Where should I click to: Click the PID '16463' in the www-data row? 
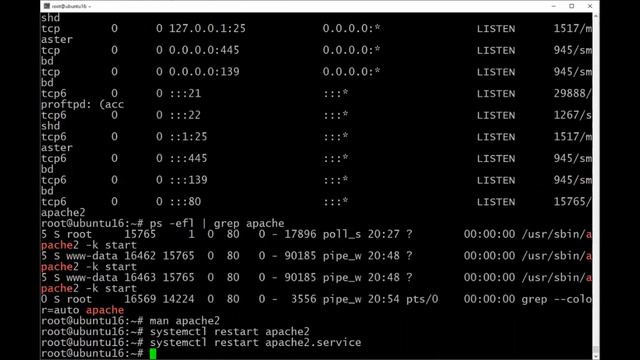[140, 278]
